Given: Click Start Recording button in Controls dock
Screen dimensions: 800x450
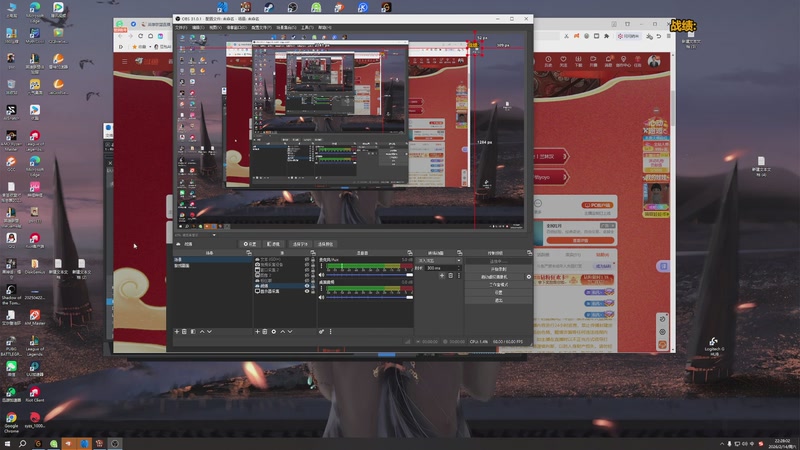Looking at the screenshot, I should [x=498, y=269].
